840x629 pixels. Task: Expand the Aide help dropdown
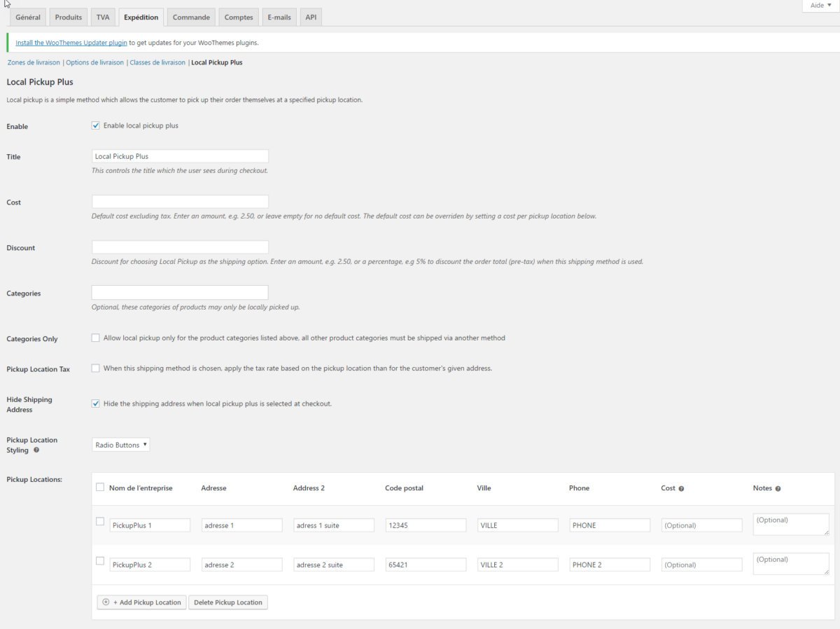(x=820, y=5)
